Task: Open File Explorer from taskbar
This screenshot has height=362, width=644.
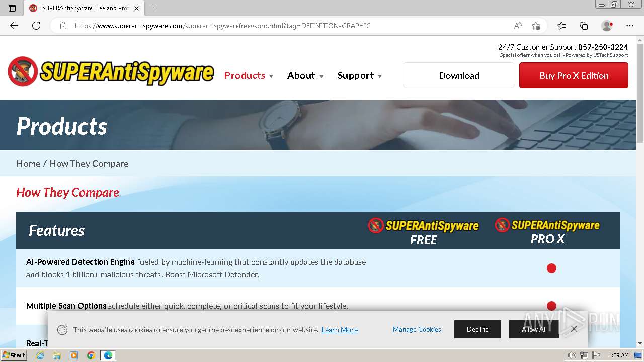Action: pos(57,355)
